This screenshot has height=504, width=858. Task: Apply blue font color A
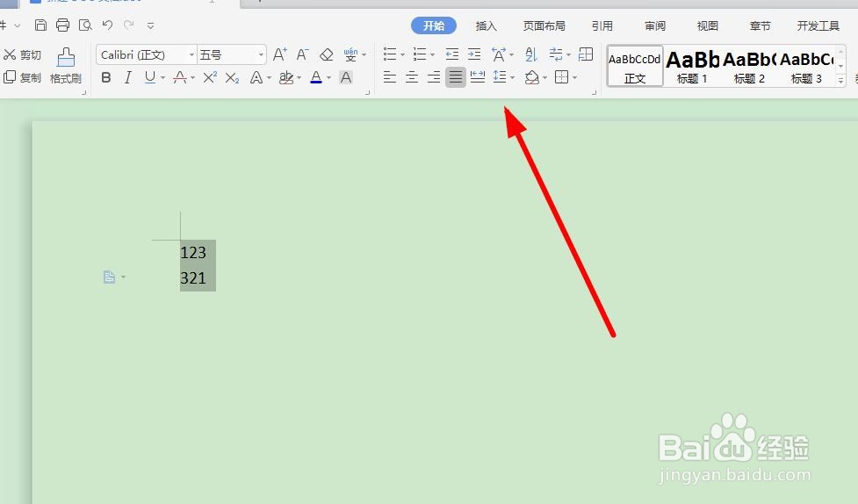pyautogui.click(x=316, y=77)
